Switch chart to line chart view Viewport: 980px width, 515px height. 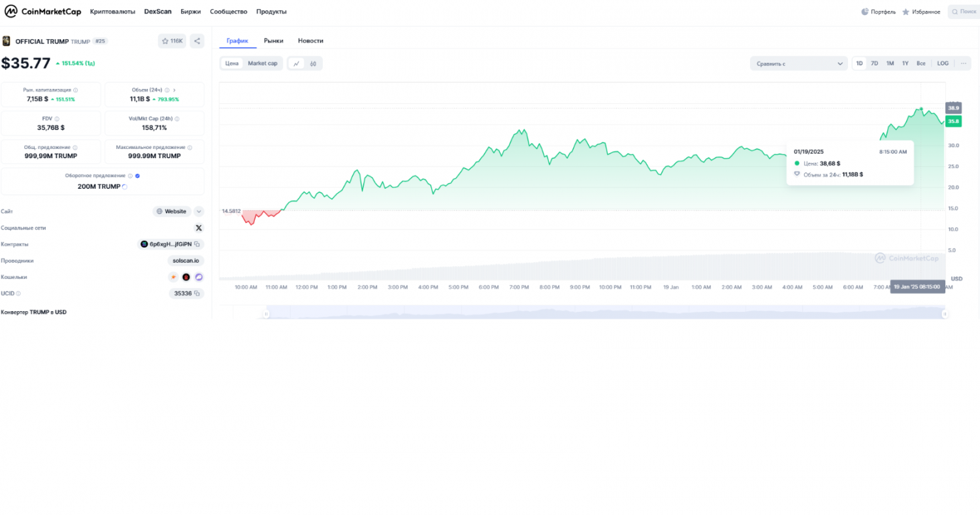tap(297, 63)
